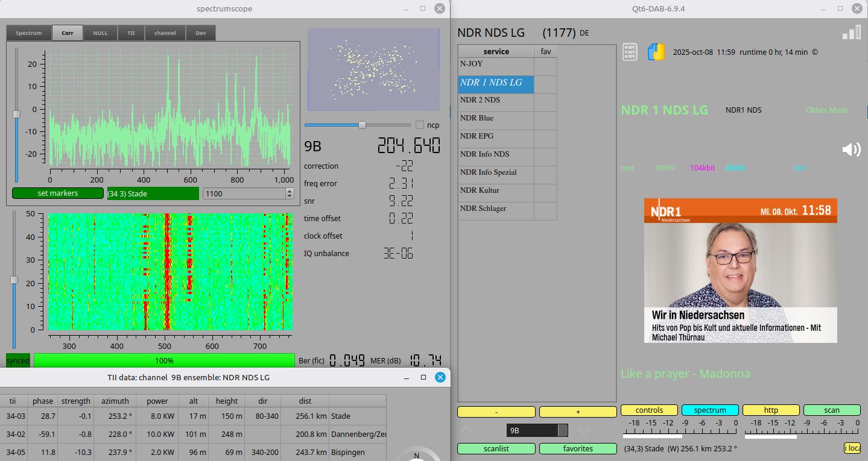Open the scanlist button
The image size is (868, 461).
coord(496,448)
